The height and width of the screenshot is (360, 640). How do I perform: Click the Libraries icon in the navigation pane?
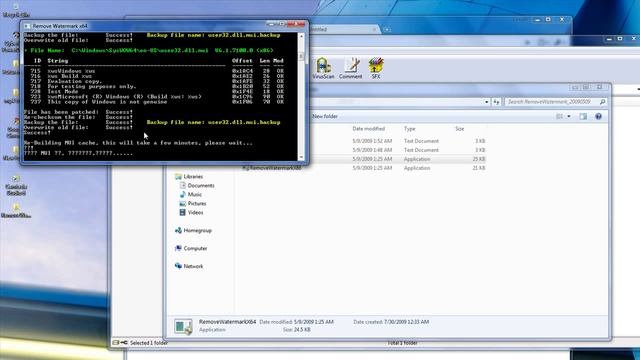click(x=178, y=176)
